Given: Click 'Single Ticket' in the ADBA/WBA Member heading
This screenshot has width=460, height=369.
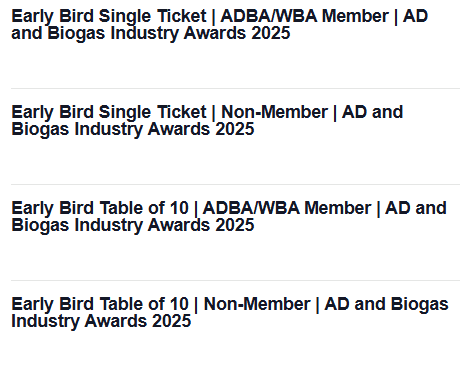Looking at the screenshot, I should (x=153, y=17).
